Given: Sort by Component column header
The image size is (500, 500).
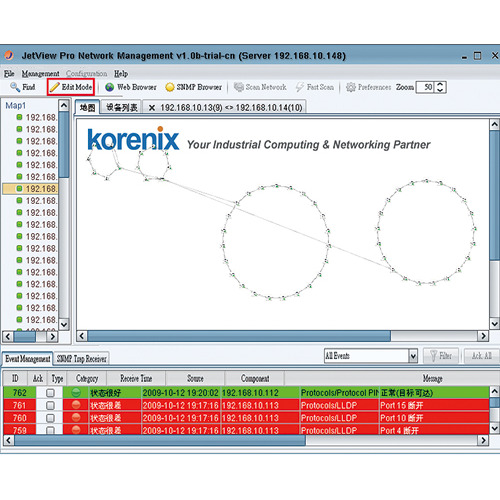Looking at the screenshot, I should click(x=255, y=378).
